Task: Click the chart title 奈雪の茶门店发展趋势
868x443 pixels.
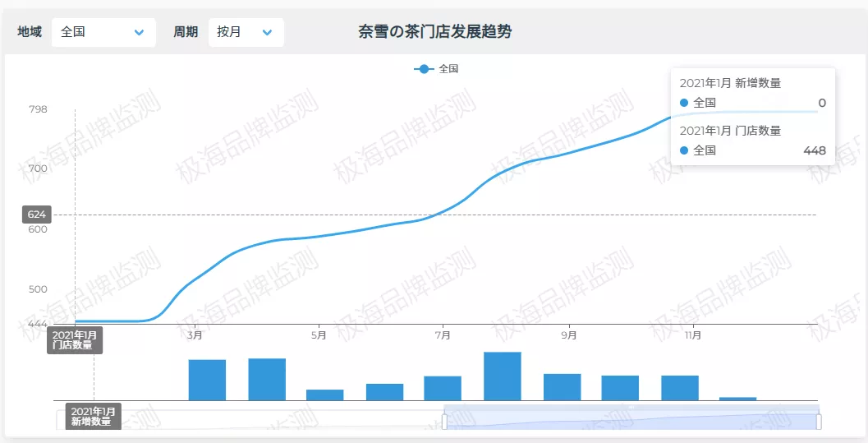Action: (x=434, y=31)
